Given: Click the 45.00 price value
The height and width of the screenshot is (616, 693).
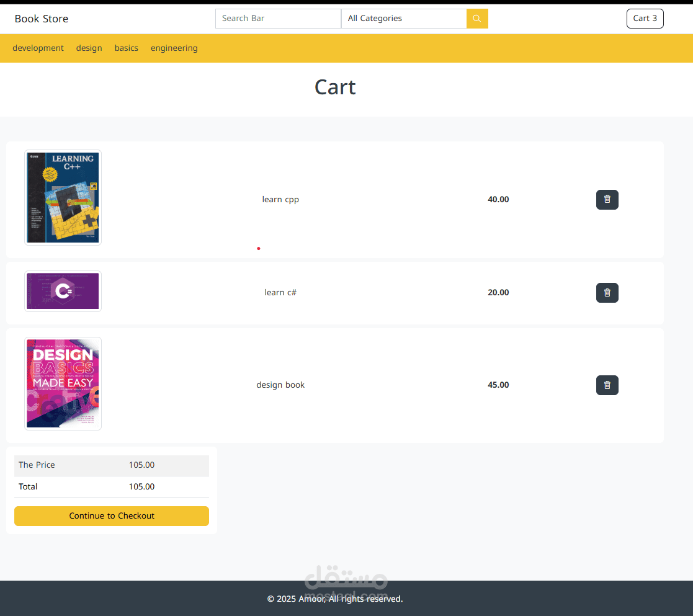Looking at the screenshot, I should [x=498, y=385].
